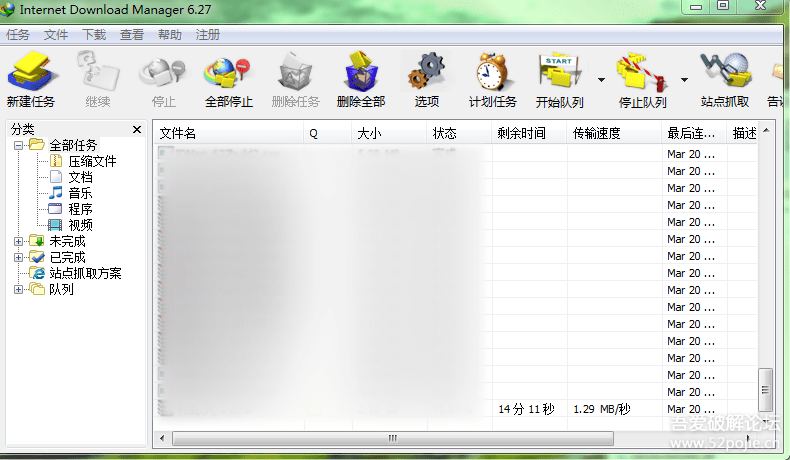This screenshot has height=460, width=790.
Task: Open the 下载 menu
Action: (94, 35)
